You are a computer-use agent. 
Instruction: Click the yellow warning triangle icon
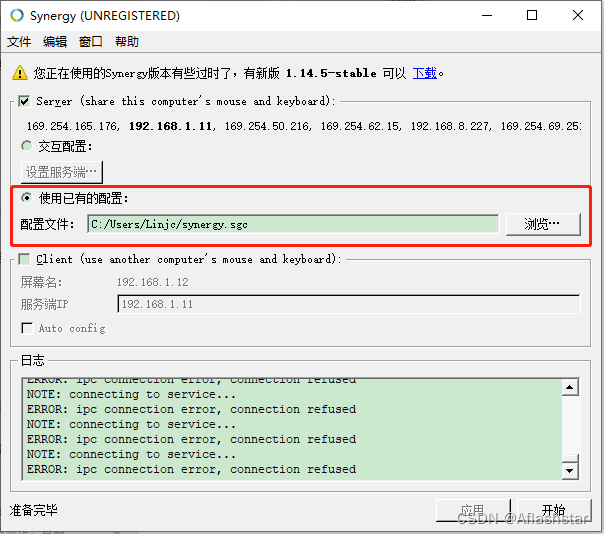pyautogui.click(x=20, y=73)
